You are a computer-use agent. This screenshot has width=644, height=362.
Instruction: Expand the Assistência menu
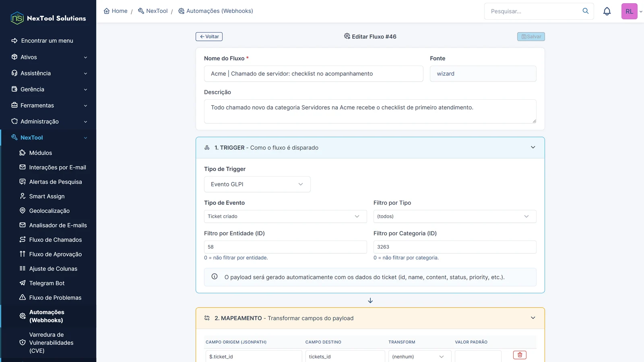coord(48,73)
